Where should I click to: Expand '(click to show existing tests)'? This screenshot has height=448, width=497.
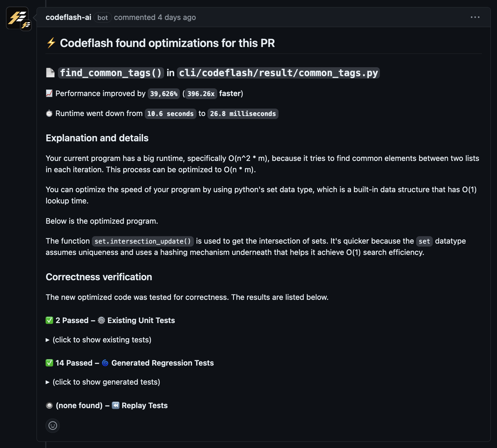coord(98,340)
